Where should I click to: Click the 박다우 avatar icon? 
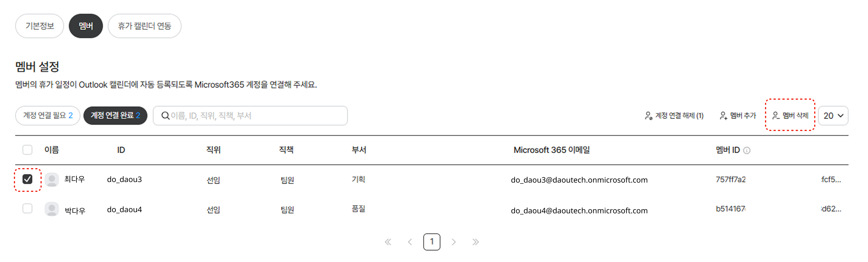52,209
